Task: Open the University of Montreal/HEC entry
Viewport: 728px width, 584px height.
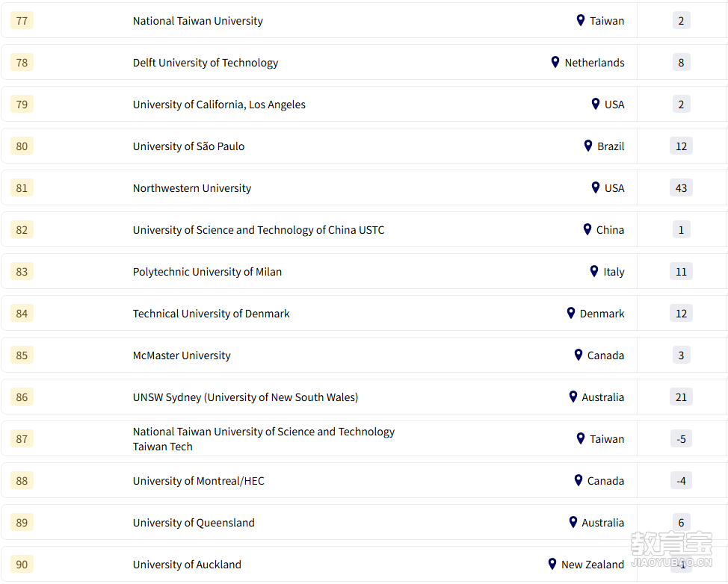Action: (x=198, y=481)
